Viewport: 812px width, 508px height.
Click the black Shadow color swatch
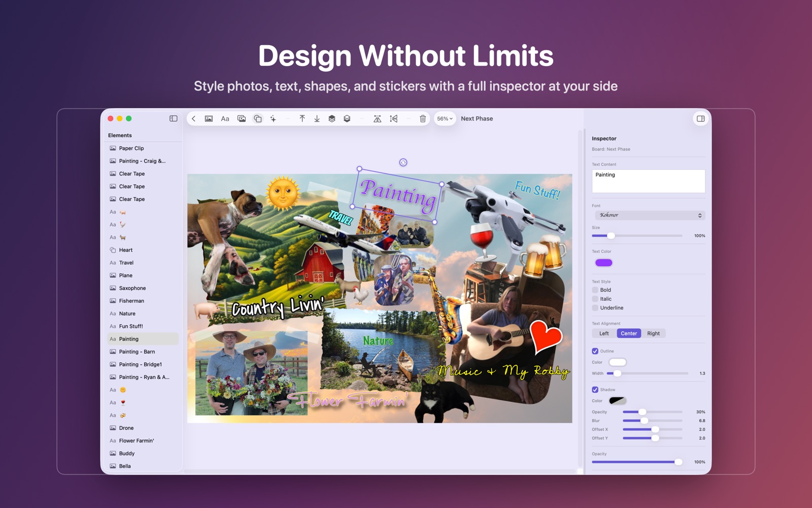(617, 401)
